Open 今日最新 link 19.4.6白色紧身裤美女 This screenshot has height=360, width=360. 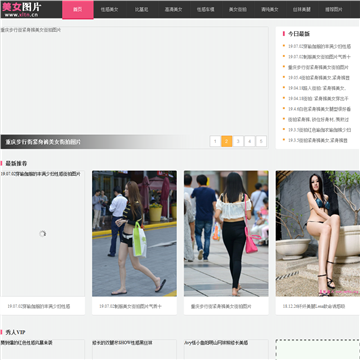[x=319, y=109]
